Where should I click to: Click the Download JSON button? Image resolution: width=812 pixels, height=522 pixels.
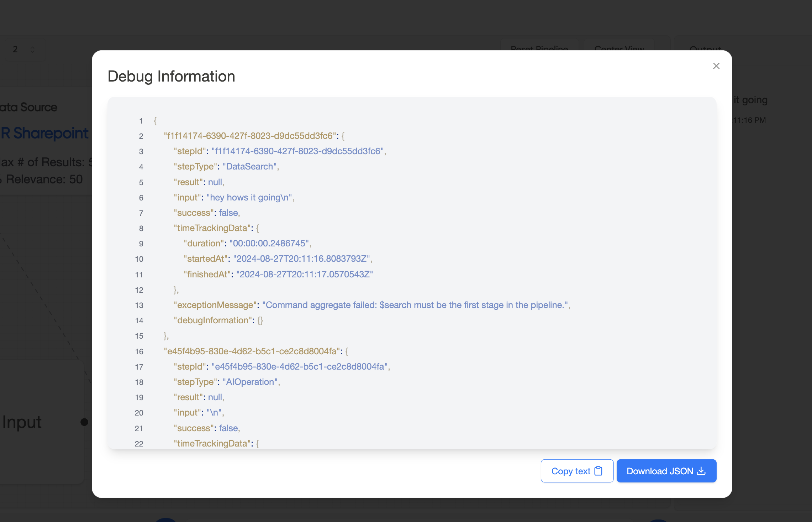pyautogui.click(x=666, y=471)
